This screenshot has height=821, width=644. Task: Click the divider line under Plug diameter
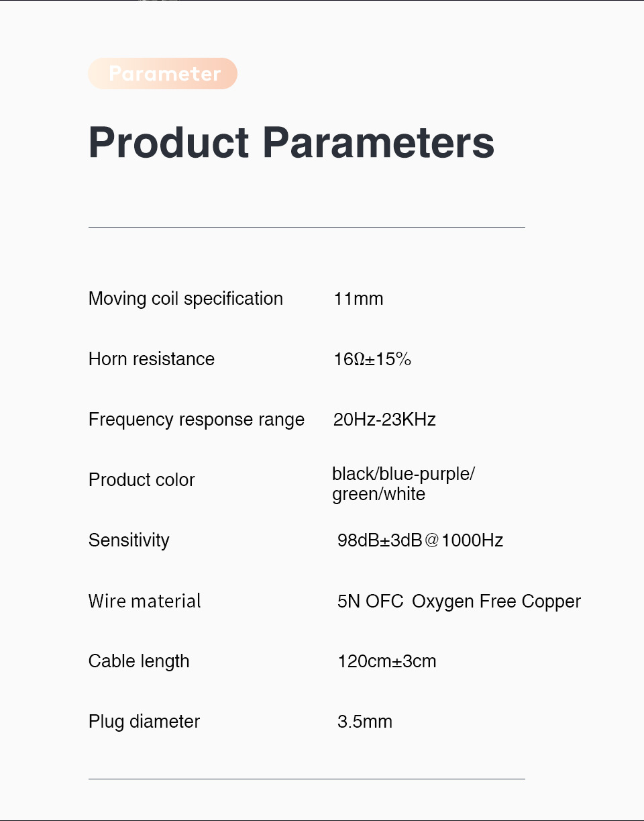click(307, 779)
